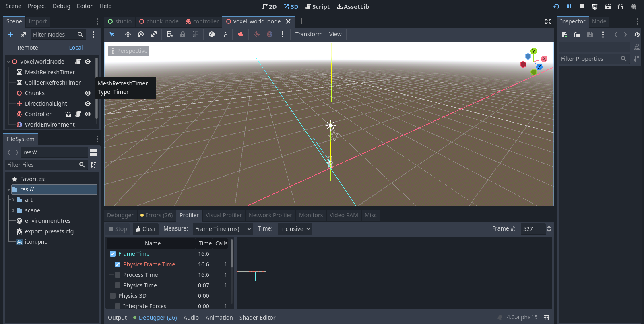Open the Perspective view menu
This screenshot has height=324, width=644.
129,51
